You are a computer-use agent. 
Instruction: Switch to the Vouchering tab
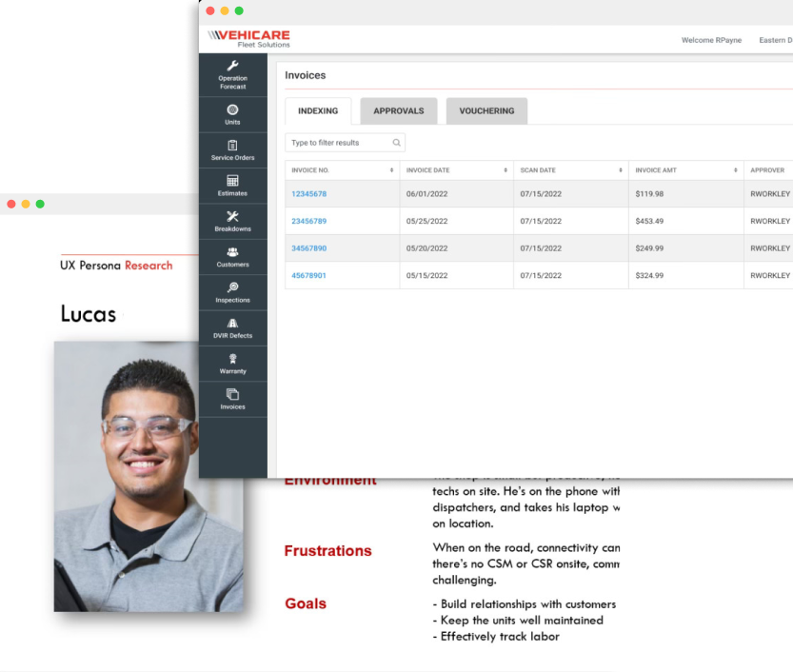point(486,110)
